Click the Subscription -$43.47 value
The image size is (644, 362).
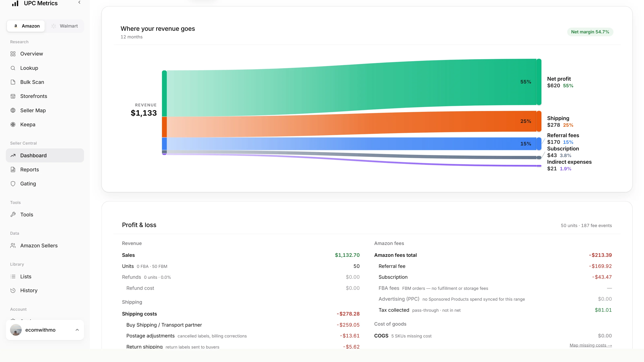[602, 277]
